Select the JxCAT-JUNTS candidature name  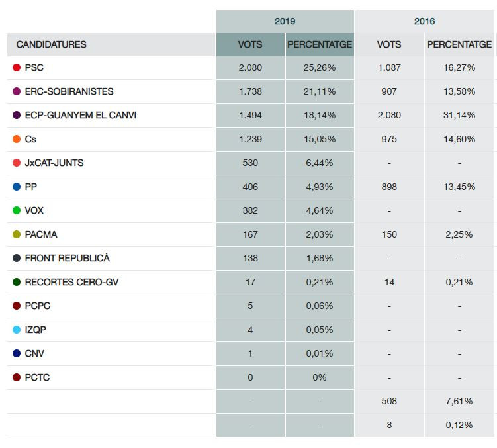coord(54,163)
